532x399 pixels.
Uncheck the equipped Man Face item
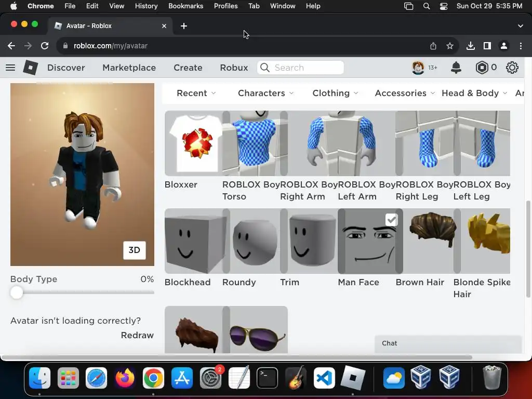tap(391, 220)
